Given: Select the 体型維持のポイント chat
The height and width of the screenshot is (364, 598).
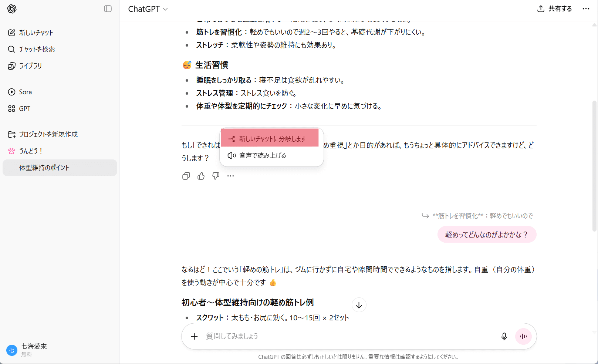Looking at the screenshot, I should coord(44,168).
